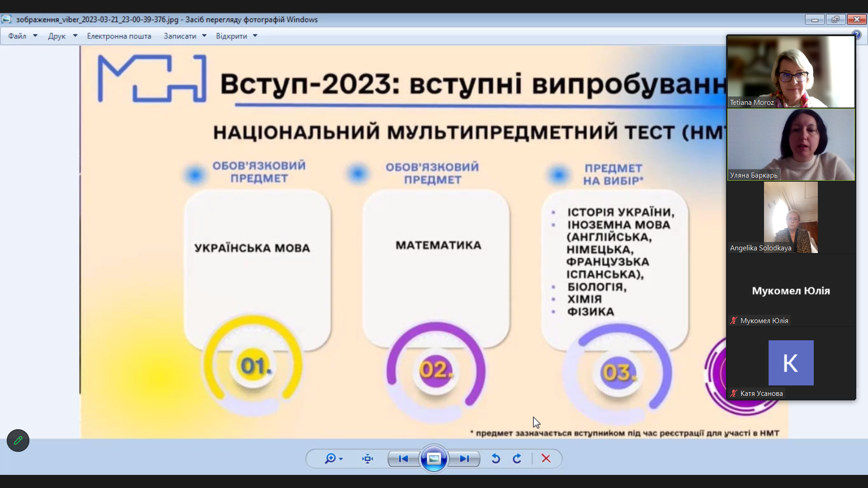This screenshot has width=868, height=488.
Task: Expand the Відкрити dropdown arrow
Action: click(x=255, y=36)
